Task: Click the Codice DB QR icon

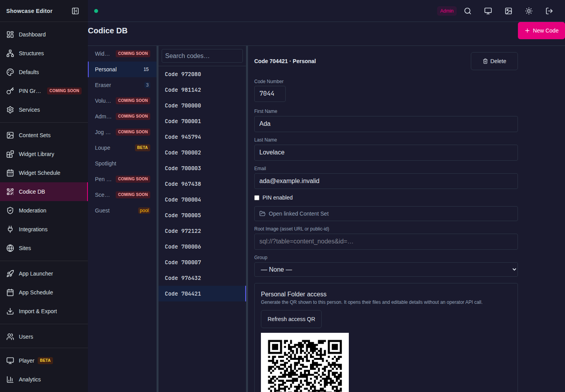Action: (x=10, y=192)
